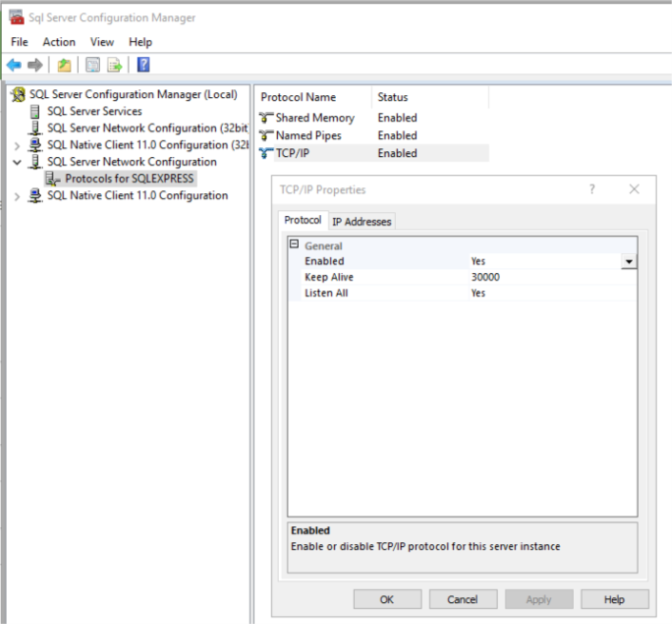Open the Action menu

click(59, 42)
